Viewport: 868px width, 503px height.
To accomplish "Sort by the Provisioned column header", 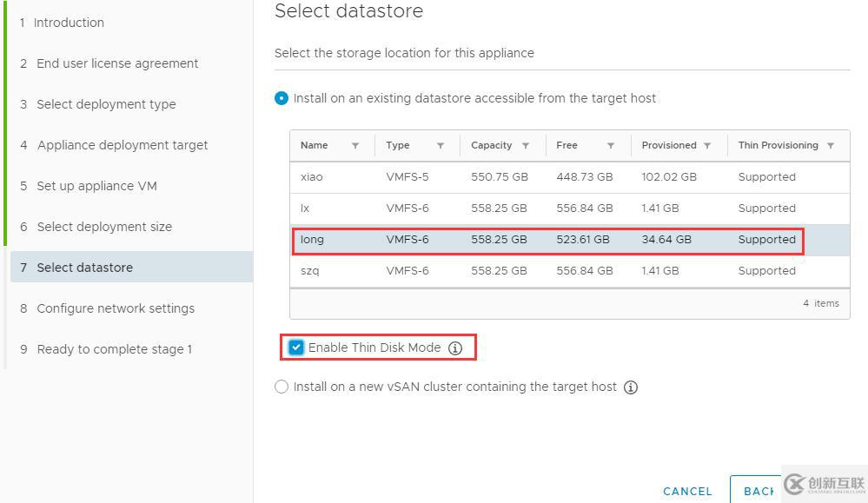I will (669, 146).
